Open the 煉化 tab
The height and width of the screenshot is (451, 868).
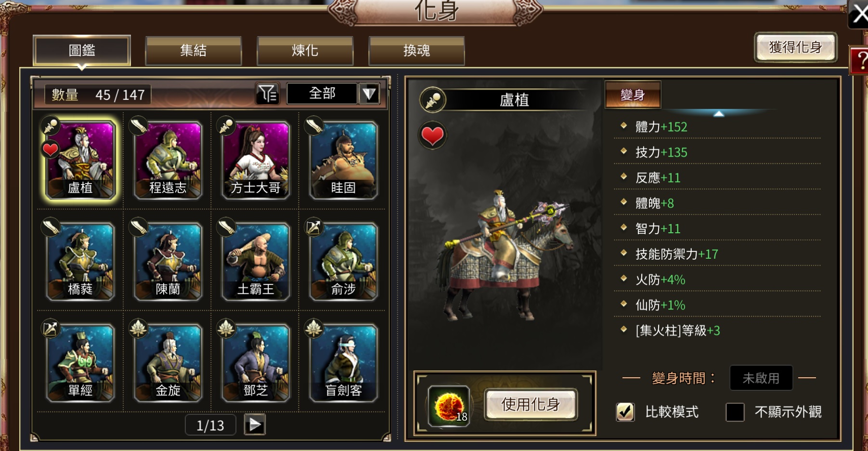click(x=305, y=51)
